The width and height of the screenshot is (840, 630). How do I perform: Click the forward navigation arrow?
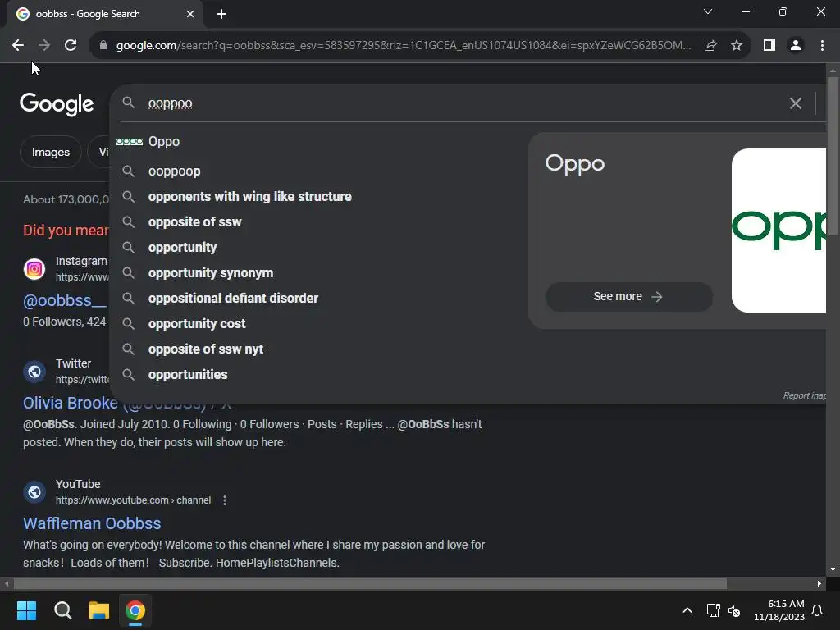(x=44, y=46)
